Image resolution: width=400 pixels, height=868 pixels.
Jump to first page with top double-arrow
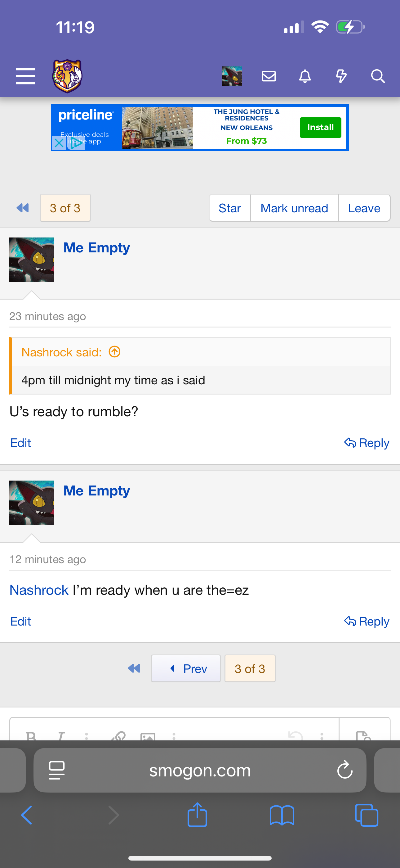click(23, 208)
